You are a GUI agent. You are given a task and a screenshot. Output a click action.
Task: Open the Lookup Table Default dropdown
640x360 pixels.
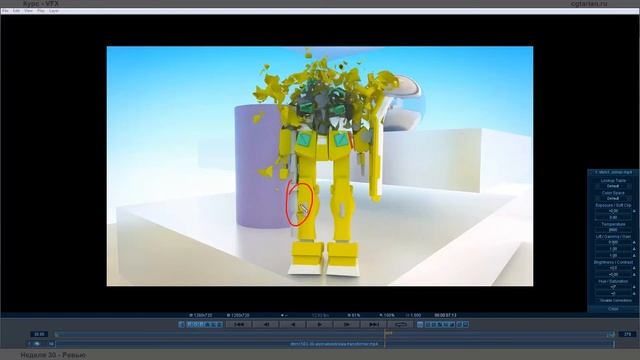coord(613,186)
